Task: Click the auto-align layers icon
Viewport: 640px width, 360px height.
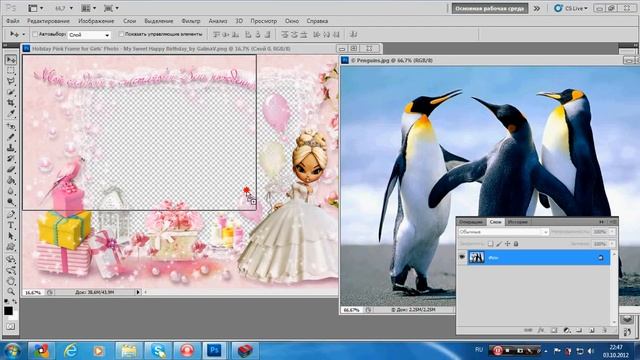Action: click(353, 35)
